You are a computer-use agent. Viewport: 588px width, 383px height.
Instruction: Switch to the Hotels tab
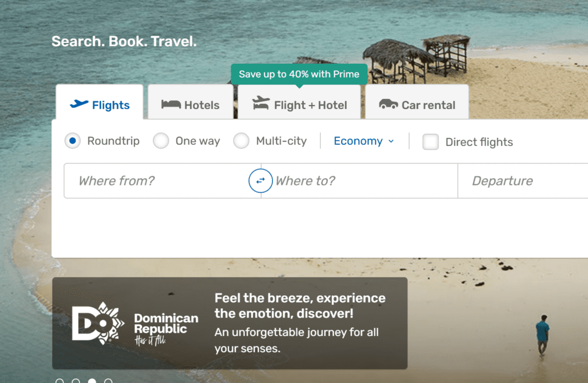tap(191, 105)
